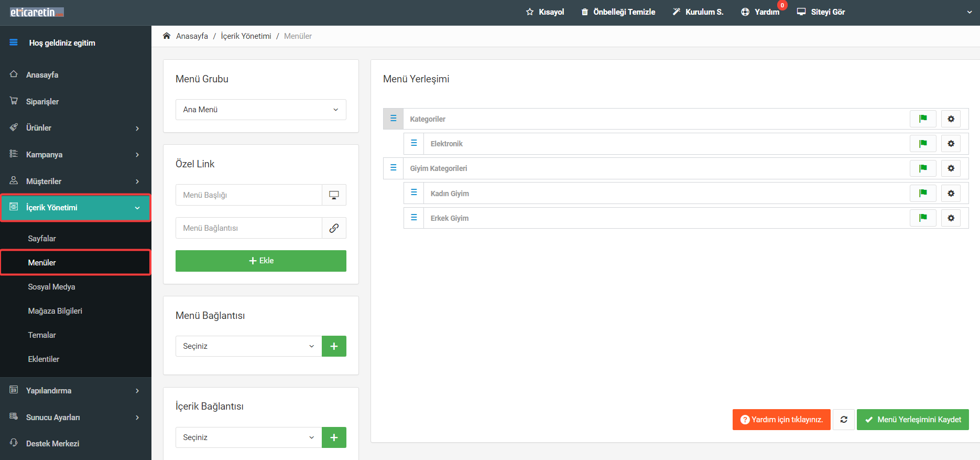Focus the Menü Başlığı input field
980x460 pixels.
(x=249, y=195)
